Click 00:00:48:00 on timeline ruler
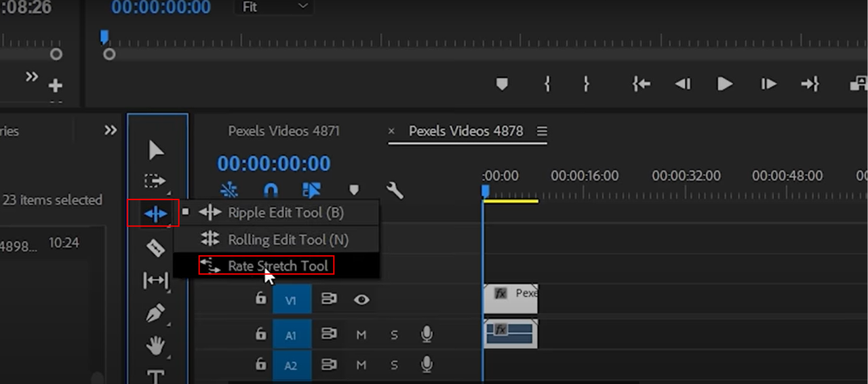The height and width of the screenshot is (384, 868). click(787, 176)
